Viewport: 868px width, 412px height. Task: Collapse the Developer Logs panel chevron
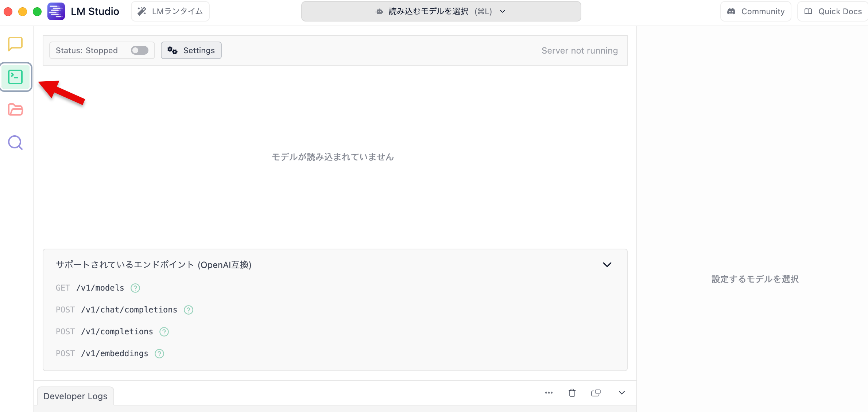(x=622, y=393)
